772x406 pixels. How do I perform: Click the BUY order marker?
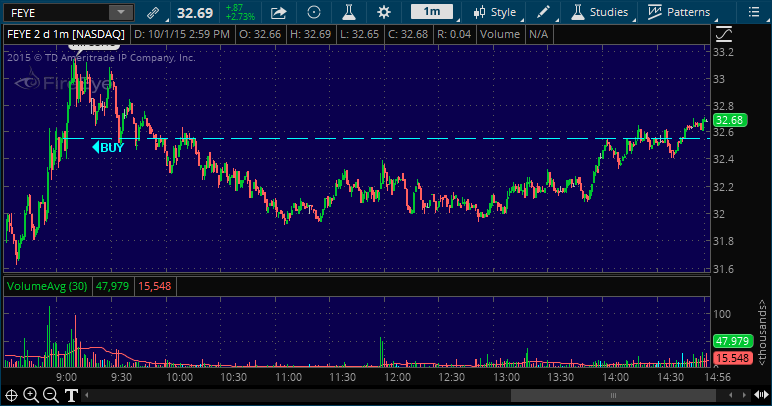coord(109,147)
